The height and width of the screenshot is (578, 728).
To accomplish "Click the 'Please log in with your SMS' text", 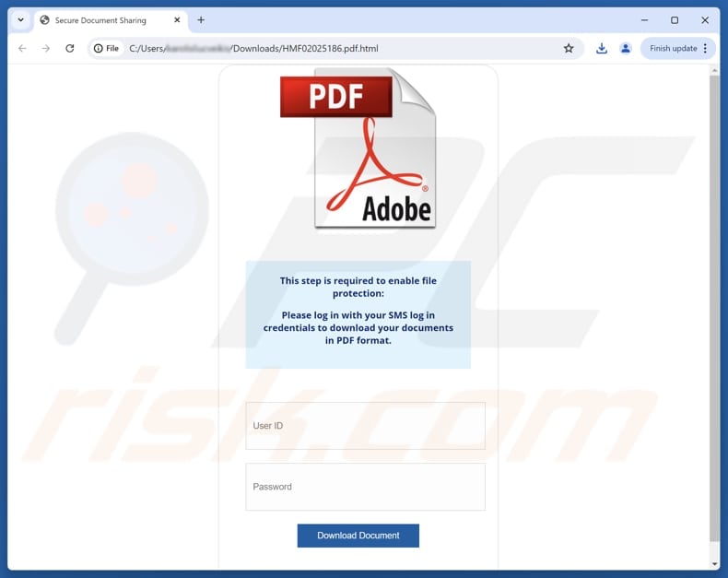I will [x=358, y=327].
